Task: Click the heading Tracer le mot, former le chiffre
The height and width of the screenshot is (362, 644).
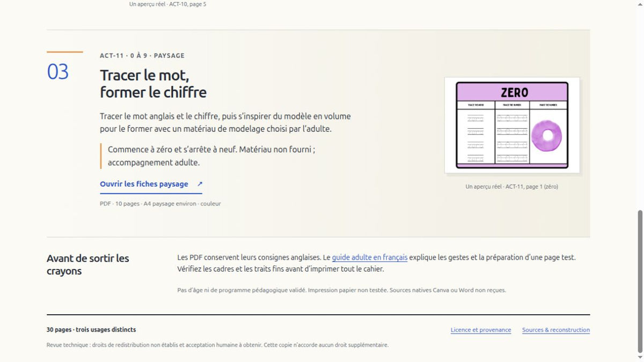Action: (153, 83)
